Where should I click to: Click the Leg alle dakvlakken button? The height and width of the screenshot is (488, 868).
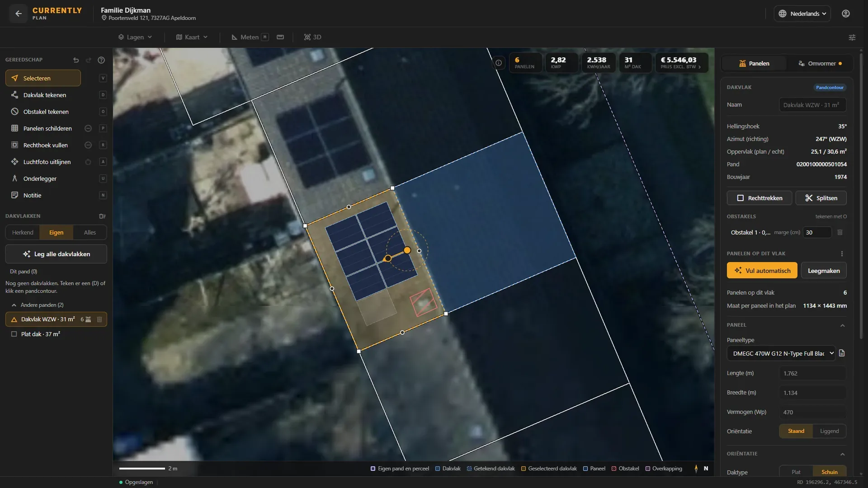56,254
